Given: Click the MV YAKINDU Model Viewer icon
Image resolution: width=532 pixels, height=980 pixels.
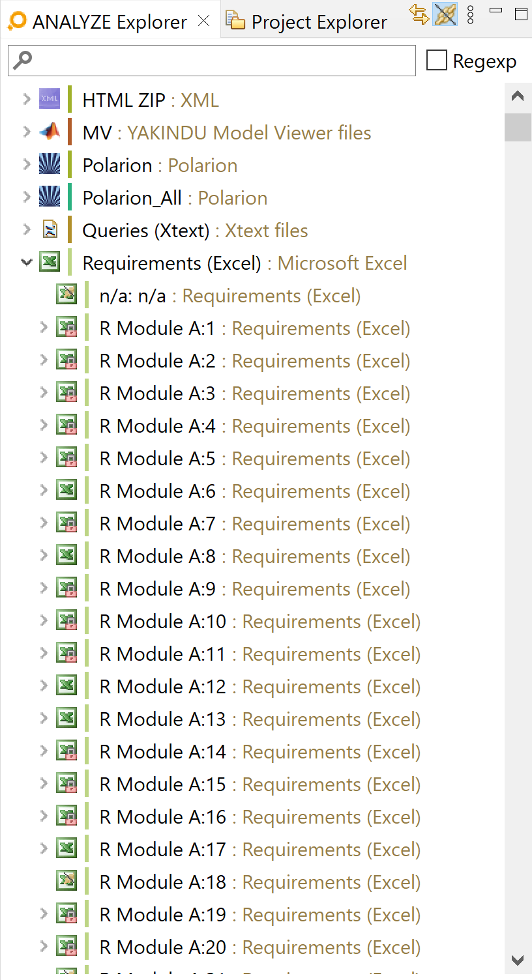Looking at the screenshot, I should pos(50,132).
